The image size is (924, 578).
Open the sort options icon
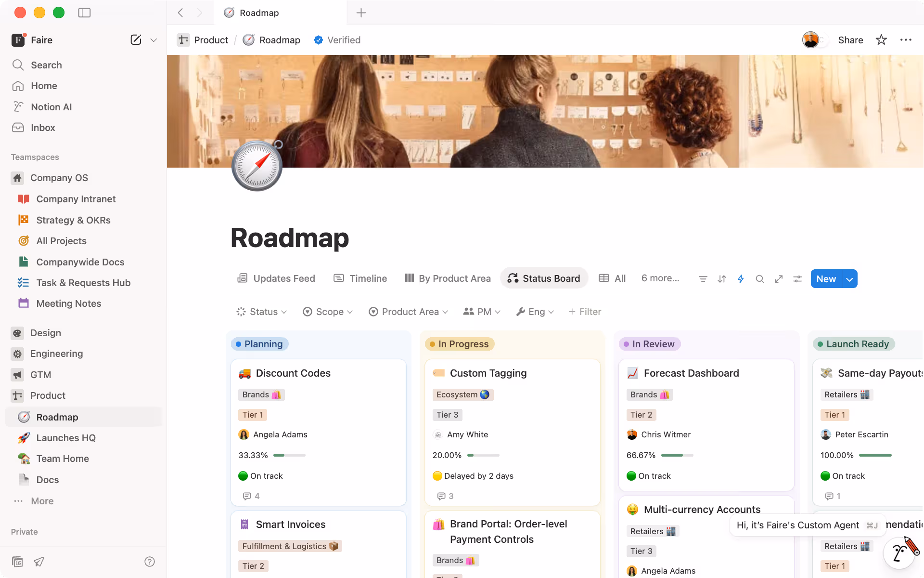point(721,278)
